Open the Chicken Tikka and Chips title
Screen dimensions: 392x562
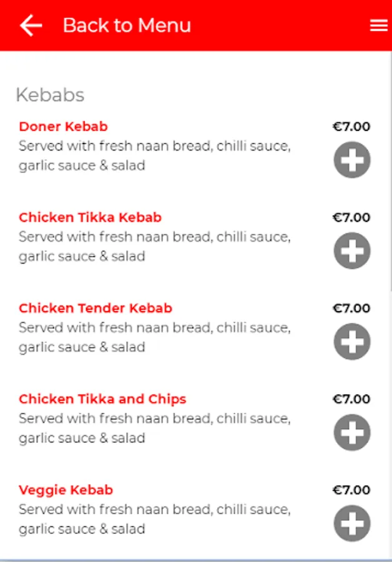(102, 399)
